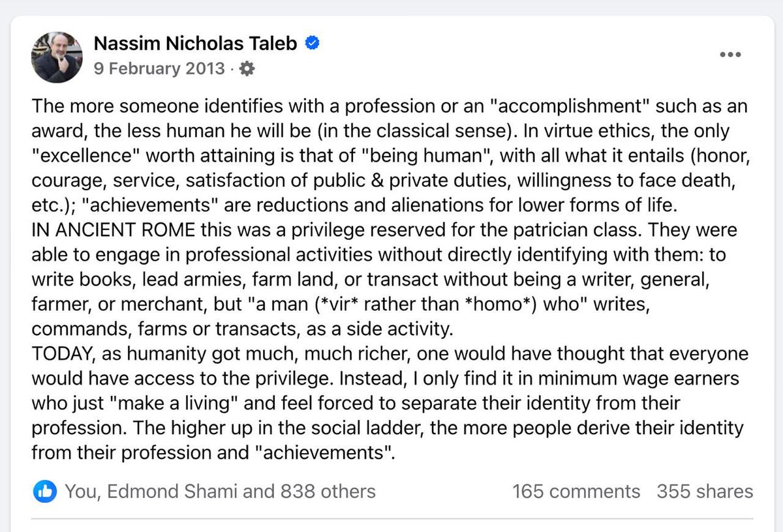Click the divider line below the reactions
783x532 pixels.
391,520
